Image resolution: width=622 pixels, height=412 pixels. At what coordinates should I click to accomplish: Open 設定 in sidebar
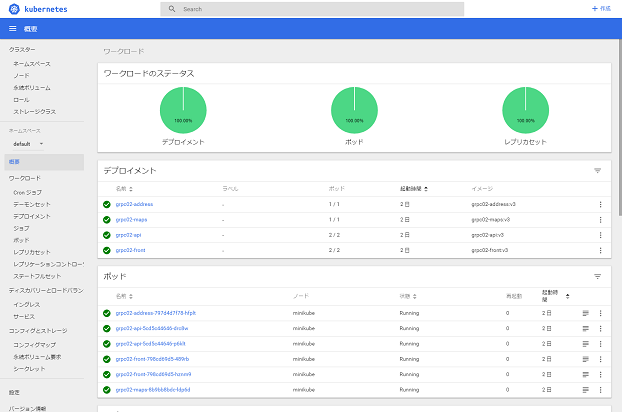click(x=14, y=392)
